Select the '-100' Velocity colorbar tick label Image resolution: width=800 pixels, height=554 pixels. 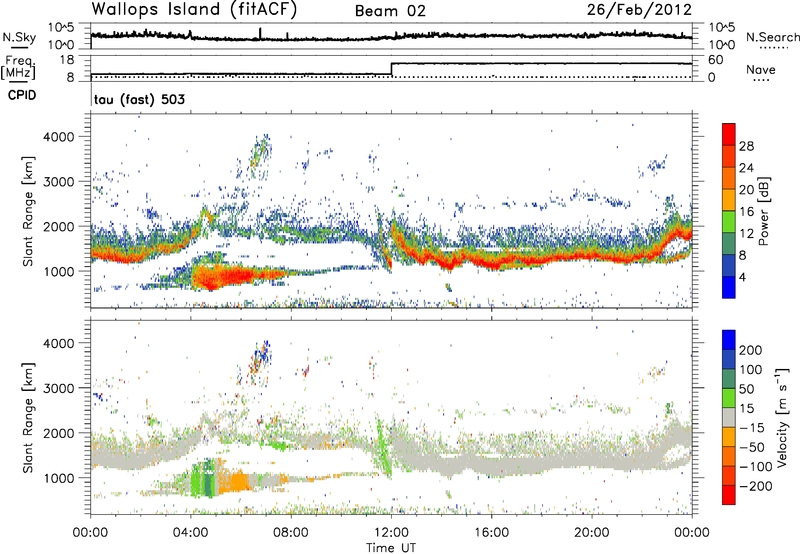point(755,467)
